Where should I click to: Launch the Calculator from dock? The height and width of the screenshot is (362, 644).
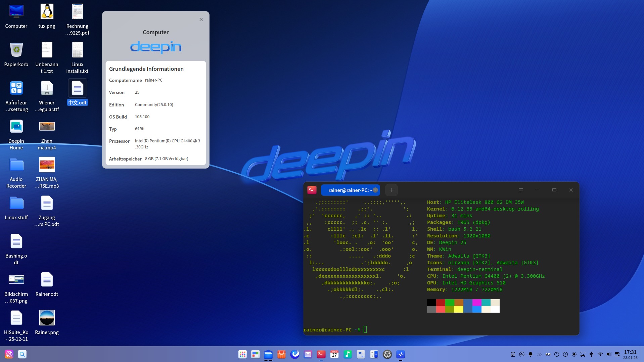coord(374,354)
